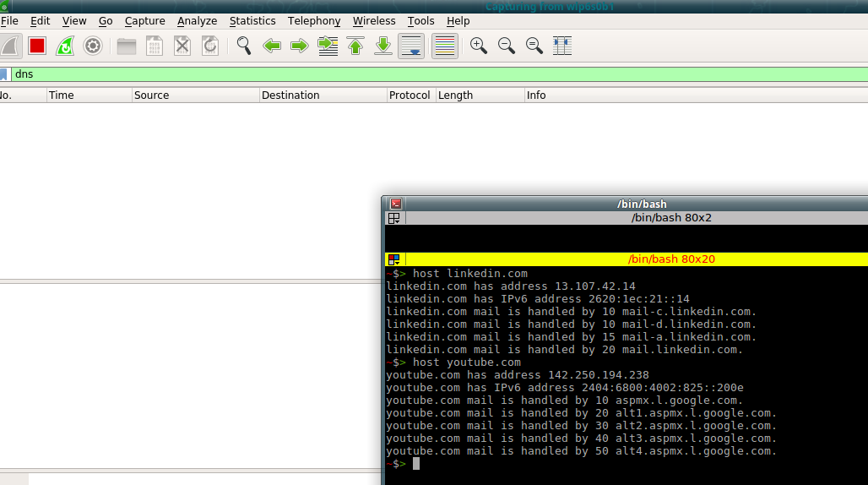
Task: Sort packets by the Source column
Action: (195, 95)
